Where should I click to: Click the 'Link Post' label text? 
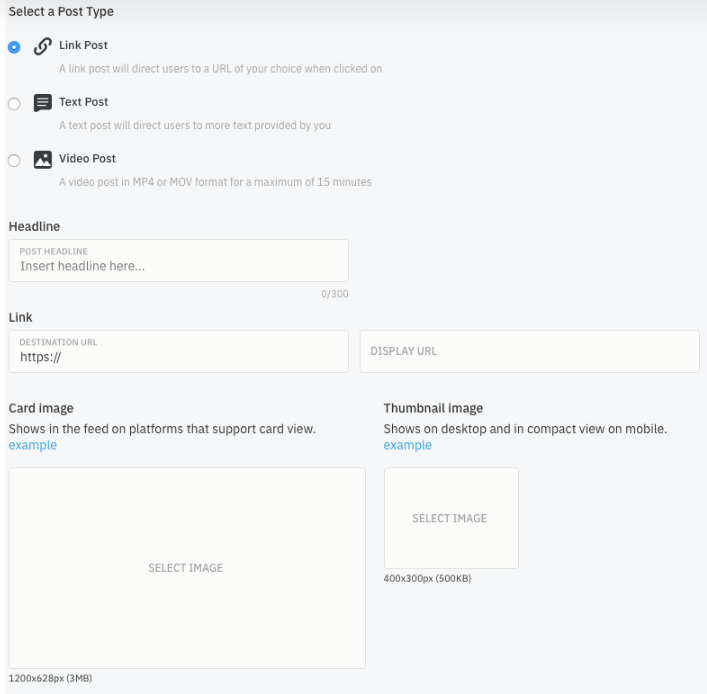pos(83,46)
